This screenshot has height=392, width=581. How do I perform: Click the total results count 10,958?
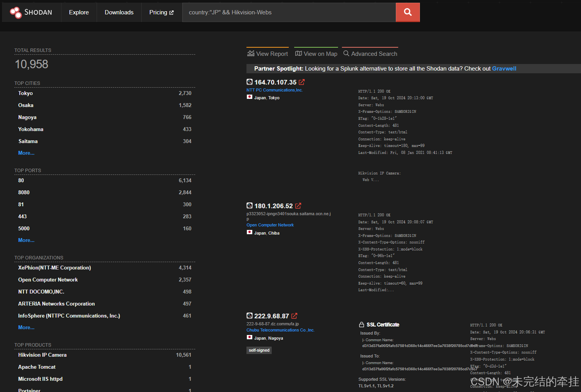[31, 64]
